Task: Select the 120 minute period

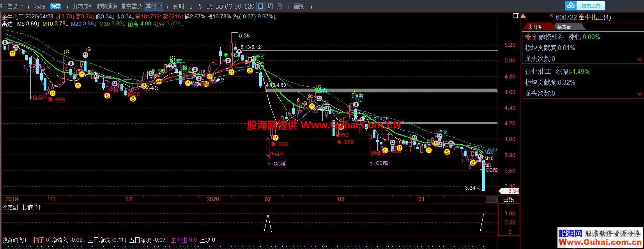Action: pos(249,6)
